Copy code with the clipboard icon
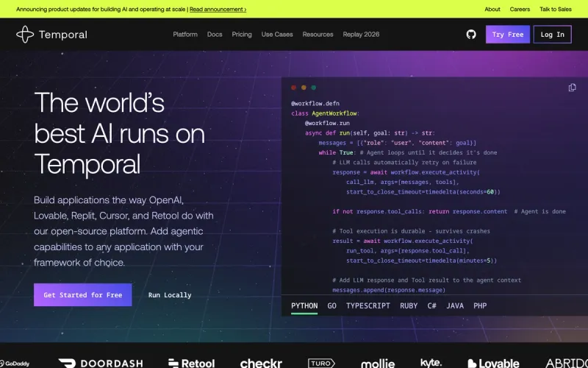Screen dimensions: 588x368 (x=572, y=88)
